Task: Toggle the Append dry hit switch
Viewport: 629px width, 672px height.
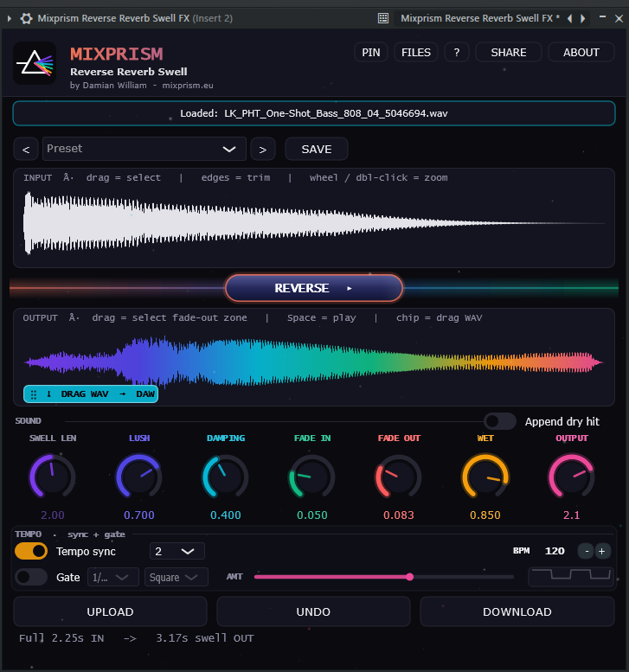Action: coord(499,421)
